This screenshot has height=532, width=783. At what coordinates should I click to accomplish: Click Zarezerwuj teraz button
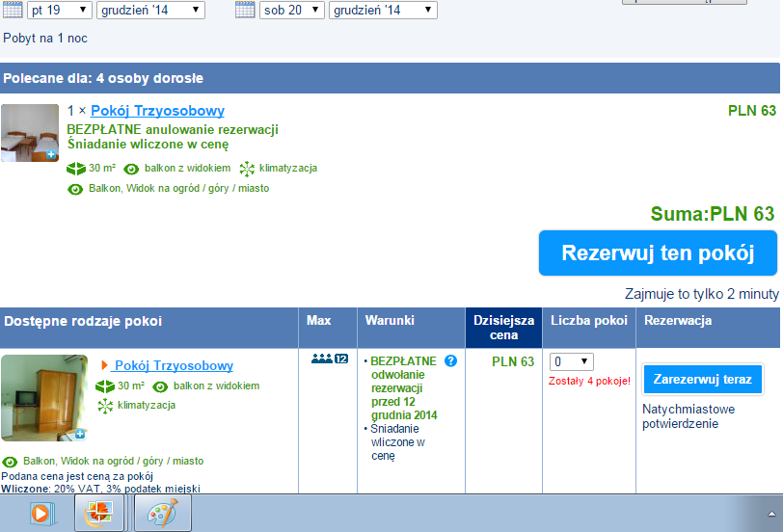click(703, 380)
